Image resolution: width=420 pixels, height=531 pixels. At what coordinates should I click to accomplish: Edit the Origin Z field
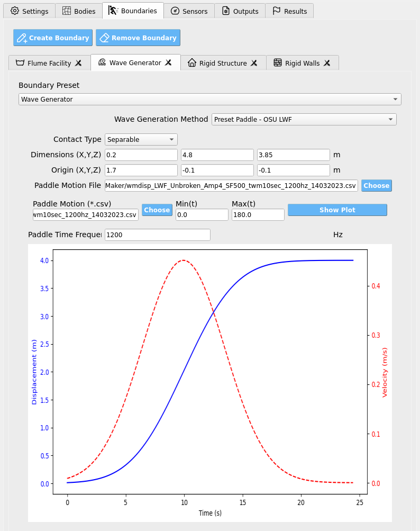point(294,170)
